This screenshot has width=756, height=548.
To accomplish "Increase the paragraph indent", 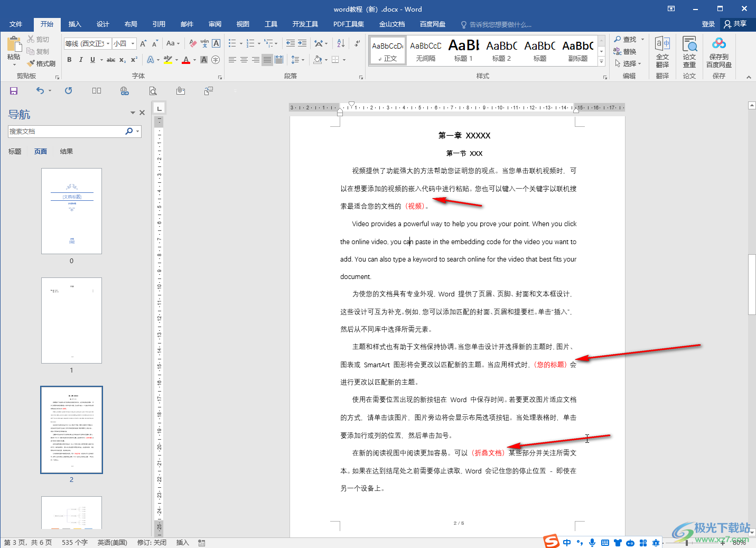I will (x=302, y=43).
